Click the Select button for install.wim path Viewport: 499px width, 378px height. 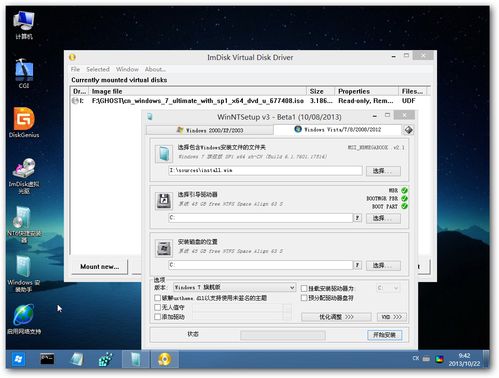(x=383, y=171)
